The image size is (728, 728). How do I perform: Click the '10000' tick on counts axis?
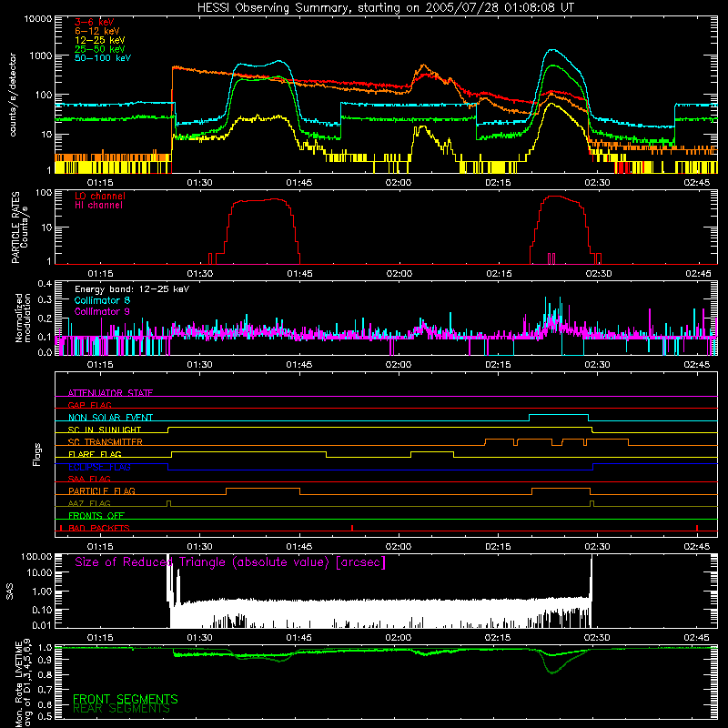coord(38,19)
